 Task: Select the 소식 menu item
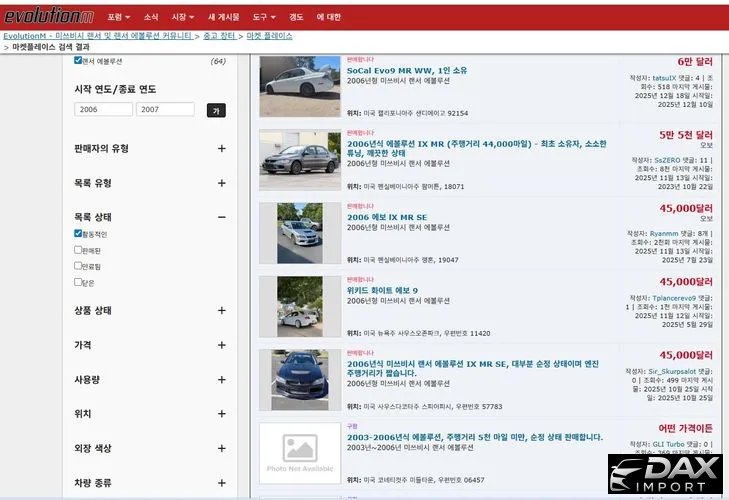[151, 17]
